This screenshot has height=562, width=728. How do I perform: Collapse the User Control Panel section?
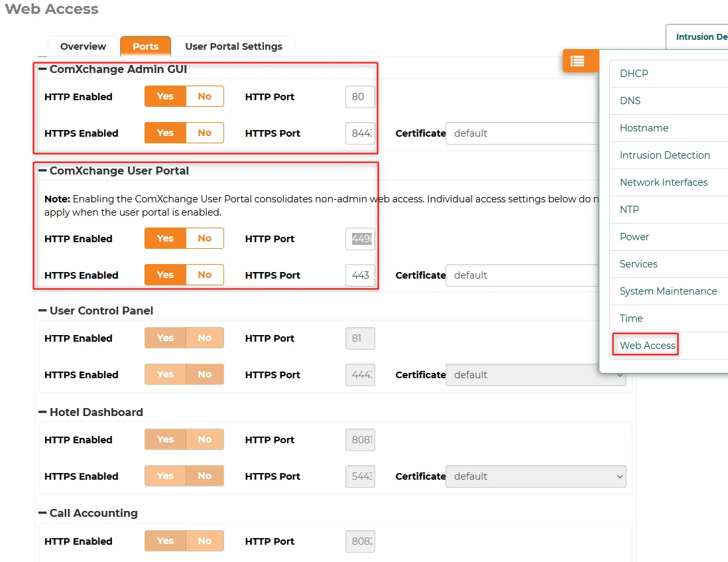pyautogui.click(x=42, y=311)
